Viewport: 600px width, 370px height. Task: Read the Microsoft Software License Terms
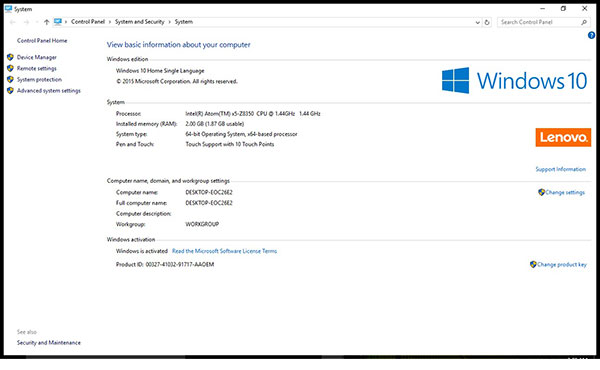click(224, 251)
